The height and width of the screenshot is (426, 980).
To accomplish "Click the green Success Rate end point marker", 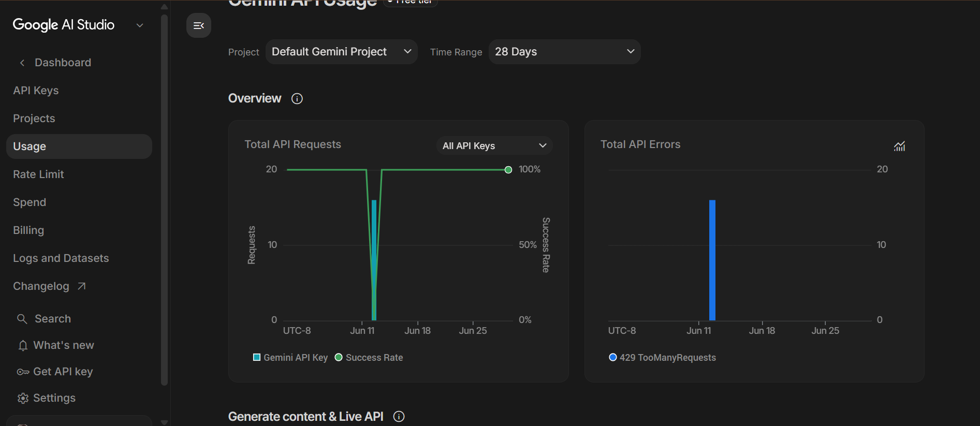I will [508, 170].
